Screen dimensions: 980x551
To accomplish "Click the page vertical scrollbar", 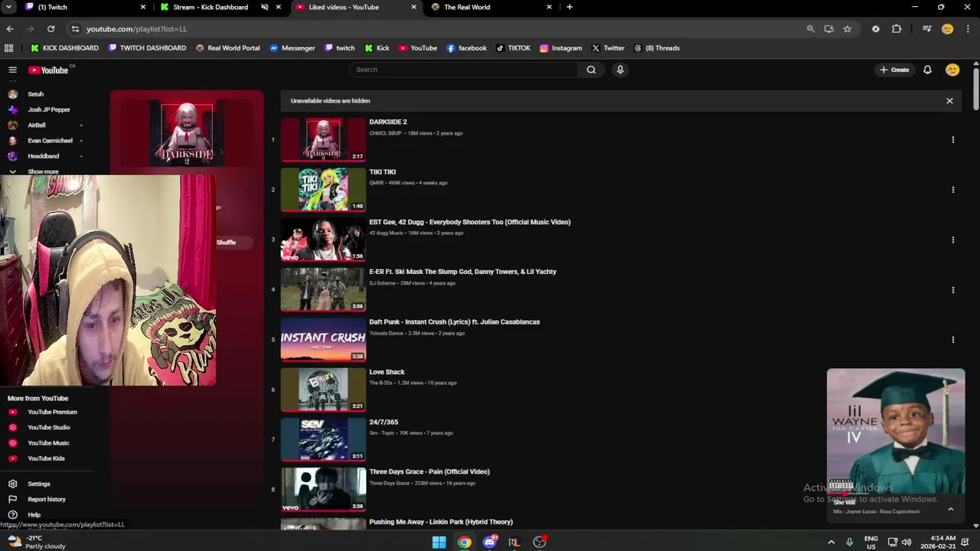I will click(975, 90).
